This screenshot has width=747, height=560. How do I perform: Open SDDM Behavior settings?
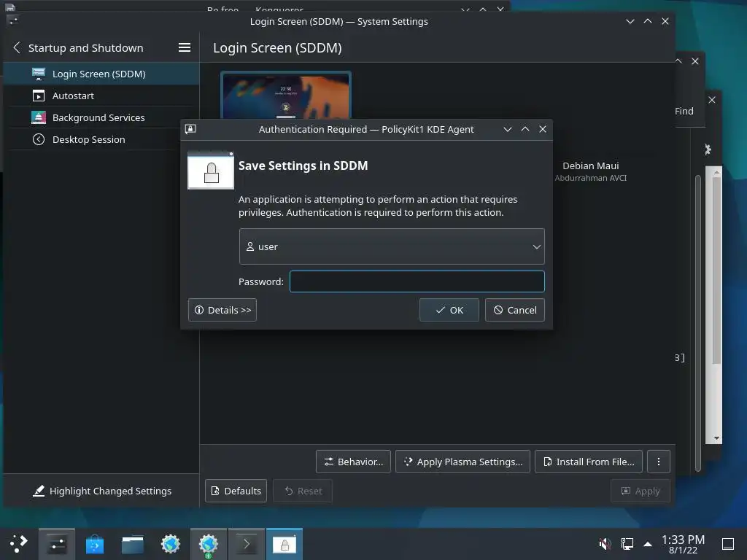354,462
